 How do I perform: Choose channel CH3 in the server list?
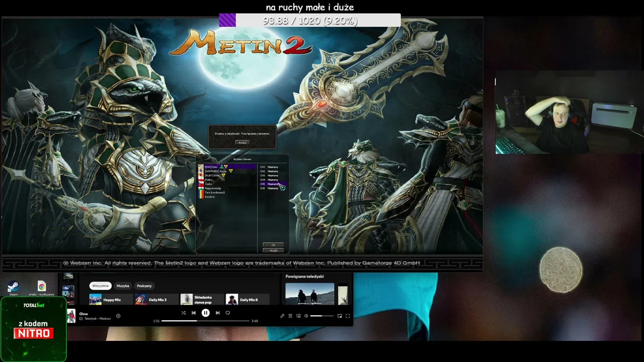[x=272, y=175]
